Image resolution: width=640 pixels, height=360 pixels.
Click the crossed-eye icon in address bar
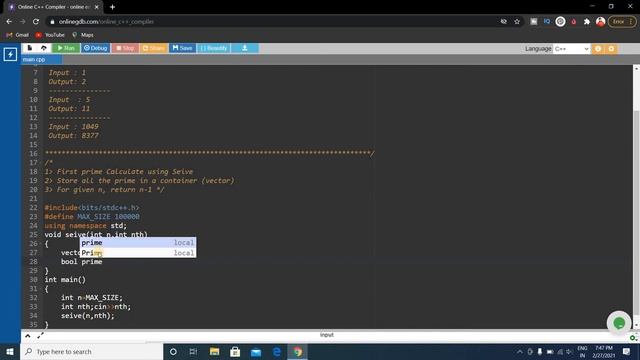pyautogui.click(x=504, y=22)
